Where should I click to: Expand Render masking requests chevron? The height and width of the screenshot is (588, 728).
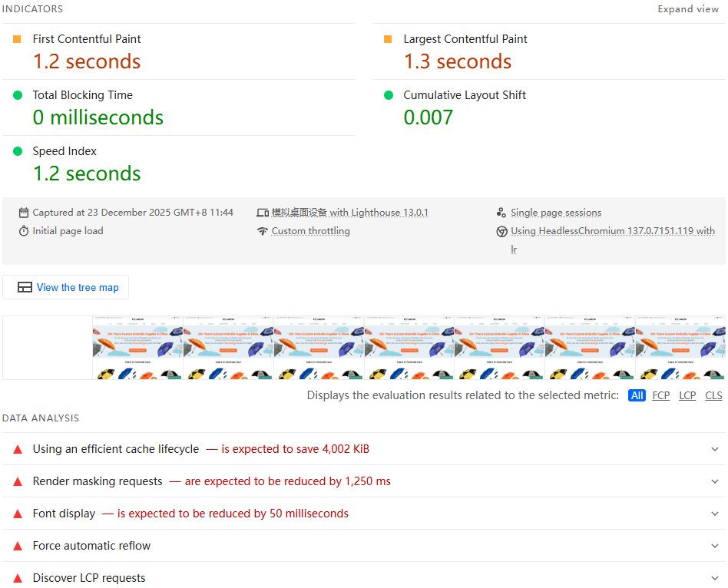715,481
